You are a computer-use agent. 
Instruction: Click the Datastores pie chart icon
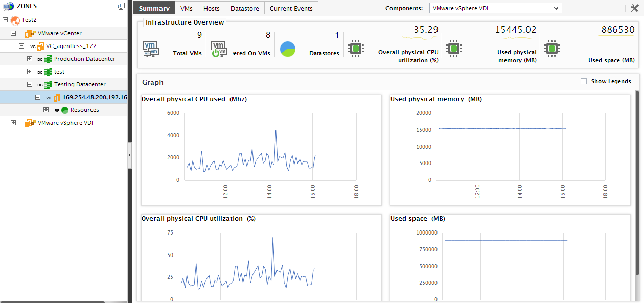[x=288, y=49]
